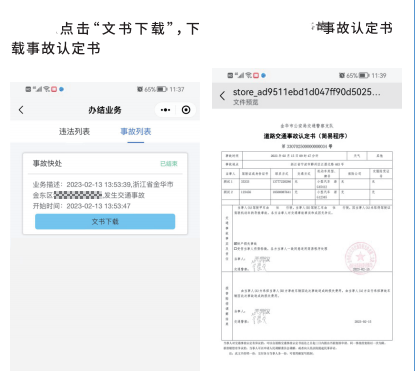Tap the battery icon in the left phone status bar

162,89
